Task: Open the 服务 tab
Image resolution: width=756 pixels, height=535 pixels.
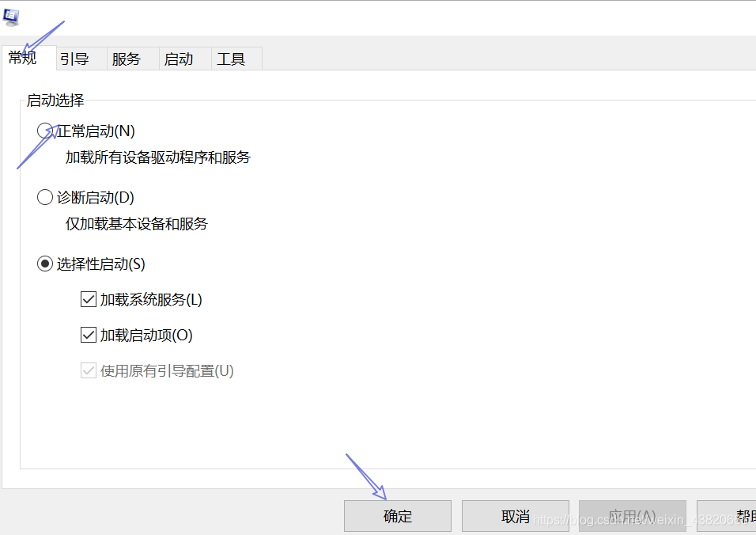Action: [x=133, y=59]
